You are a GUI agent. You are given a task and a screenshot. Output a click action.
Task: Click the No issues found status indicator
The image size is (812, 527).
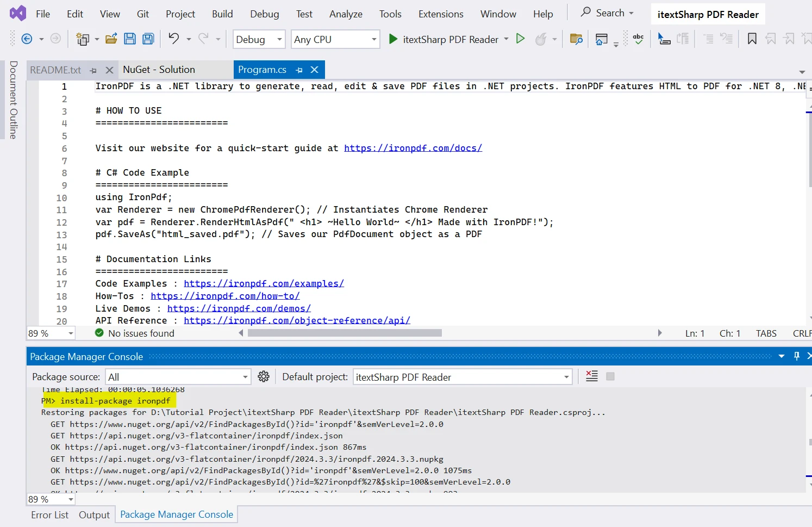point(135,333)
